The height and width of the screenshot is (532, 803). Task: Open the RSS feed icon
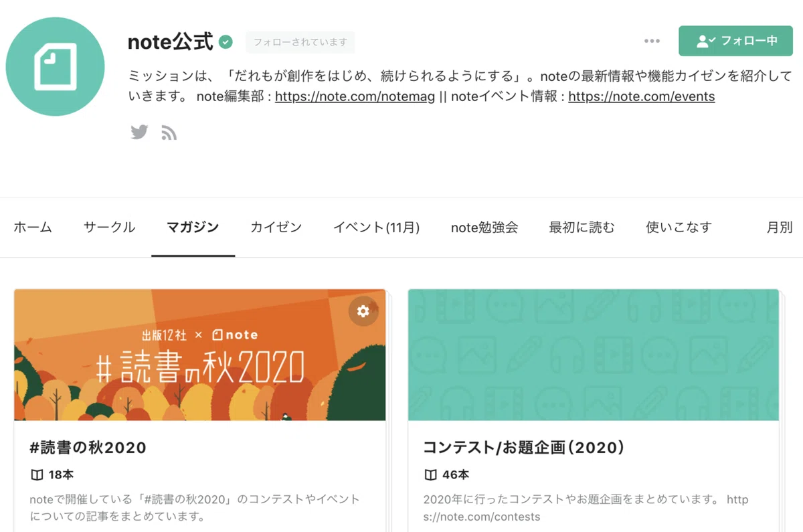(169, 133)
